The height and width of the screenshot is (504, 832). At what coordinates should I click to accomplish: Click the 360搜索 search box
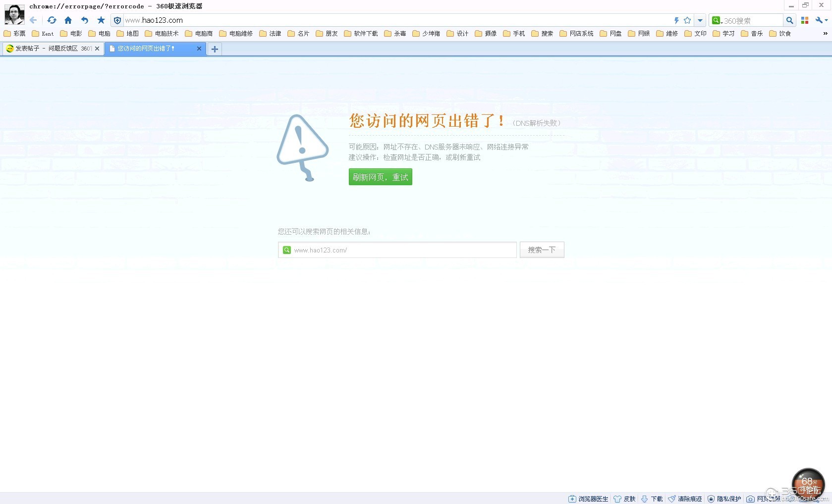click(752, 20)
